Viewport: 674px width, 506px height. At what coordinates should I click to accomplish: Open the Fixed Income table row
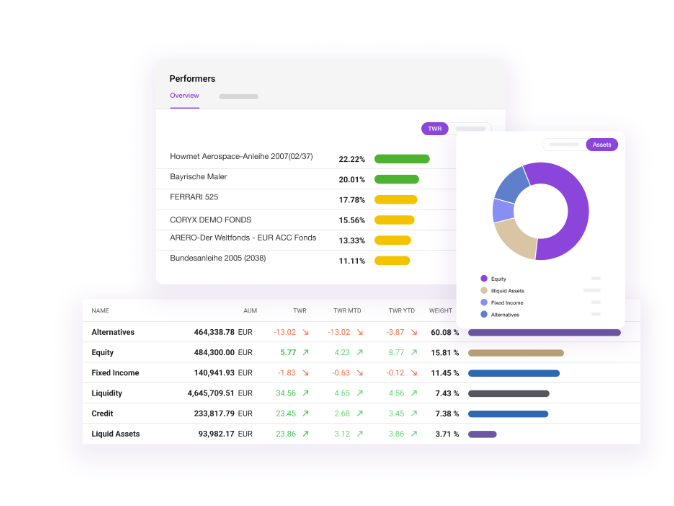[361, 373]
